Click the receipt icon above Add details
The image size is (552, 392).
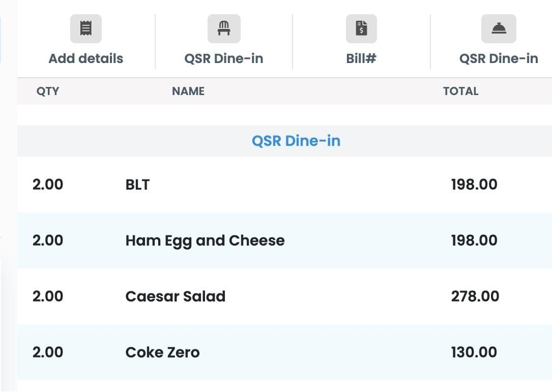(86, 29)
